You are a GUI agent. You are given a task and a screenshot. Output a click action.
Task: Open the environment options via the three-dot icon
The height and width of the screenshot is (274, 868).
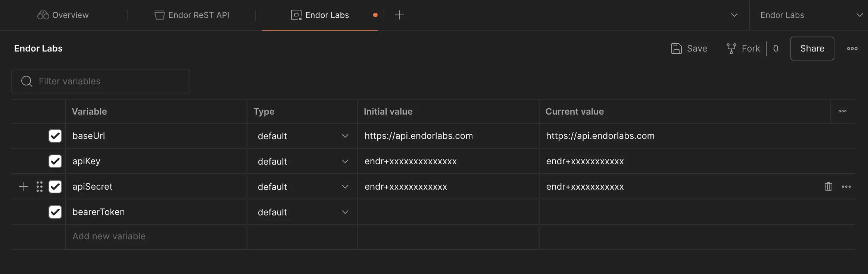pos(852,49)
